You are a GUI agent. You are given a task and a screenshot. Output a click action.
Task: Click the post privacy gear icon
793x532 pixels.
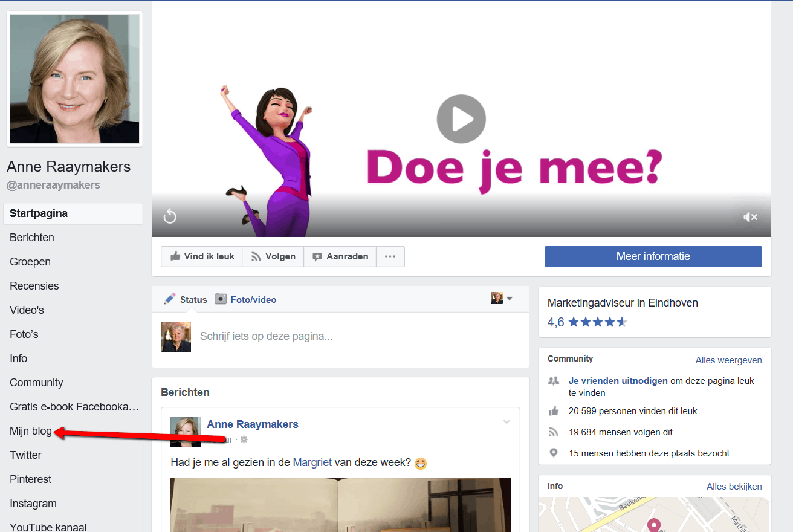pyautogui.click(x=244, y=440)
